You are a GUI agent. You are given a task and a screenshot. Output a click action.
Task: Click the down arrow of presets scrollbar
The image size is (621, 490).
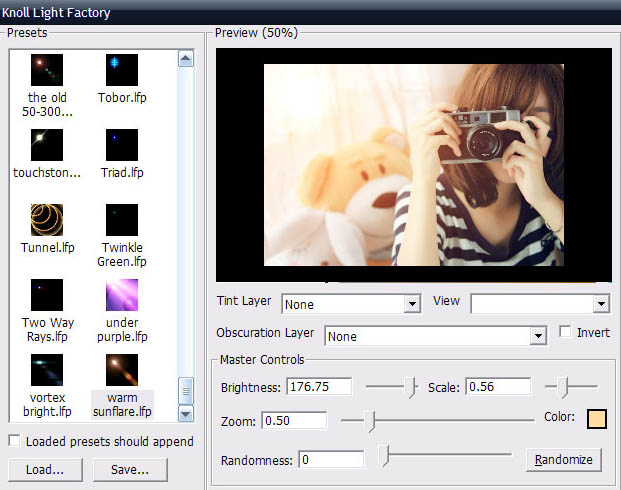coord(186,414)
